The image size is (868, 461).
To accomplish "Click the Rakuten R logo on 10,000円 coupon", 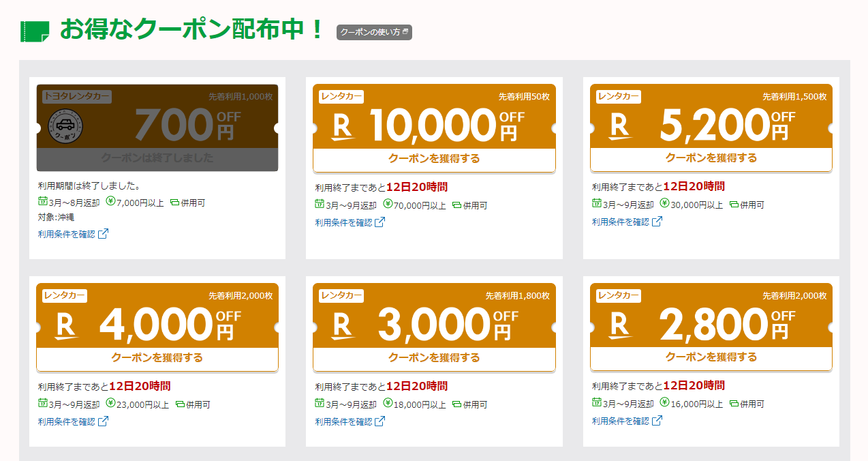I will [x=343, y=126].
